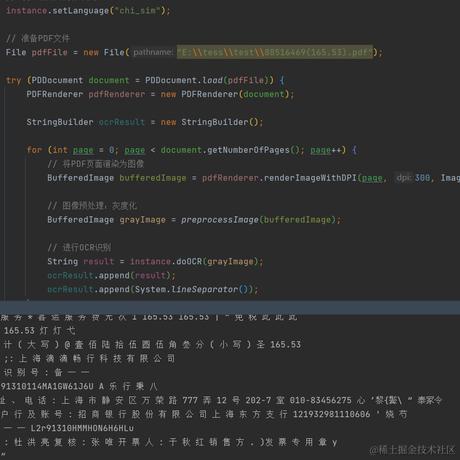Click console line "165.53 灯 灯 弋"
Image resolution: width=460 pixels, height=460 pixels.
click(40, 331)
